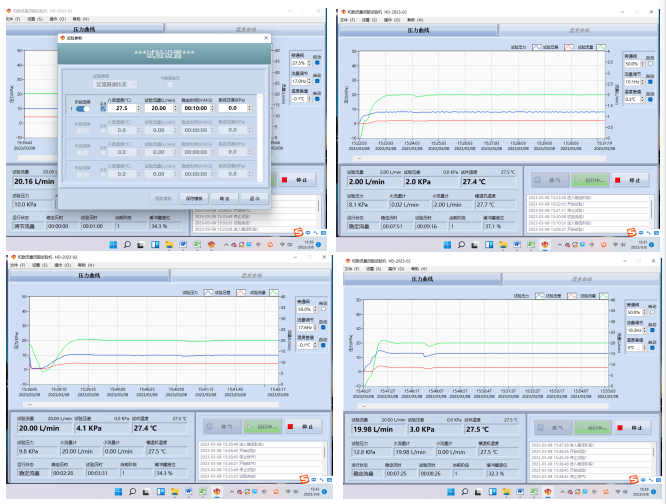
Task: Toggle the 自动 checkbox beside 0.3℃
Action: [650, 99]
